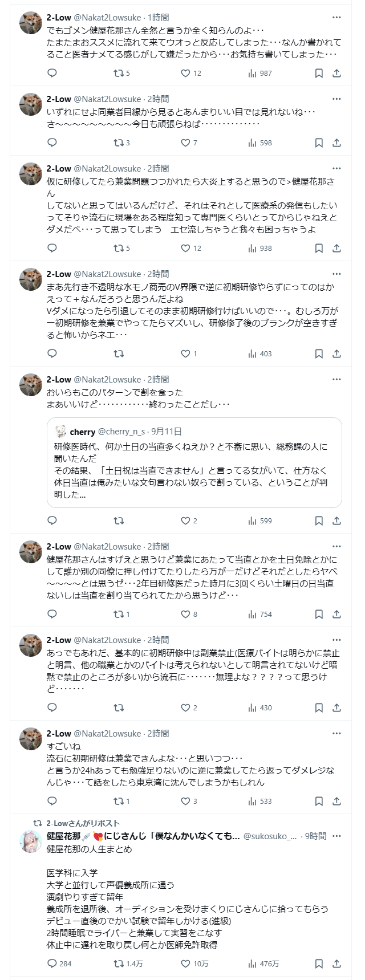Open more options on the top tweet
The image size is (365, 980).
coord(336,18)
